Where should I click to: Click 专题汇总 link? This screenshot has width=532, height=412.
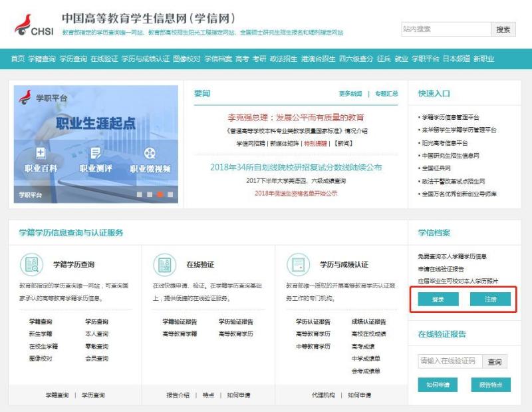pyautogui.click(x=386, y=94)
